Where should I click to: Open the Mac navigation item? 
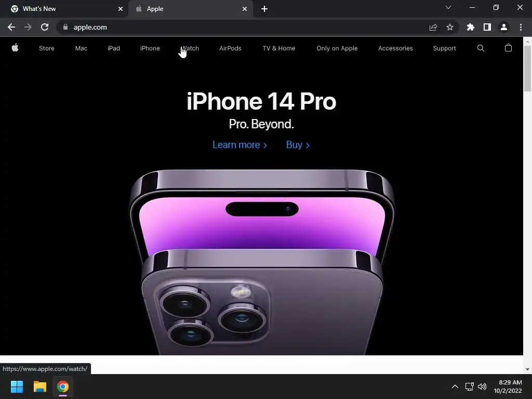click(81, 48)
